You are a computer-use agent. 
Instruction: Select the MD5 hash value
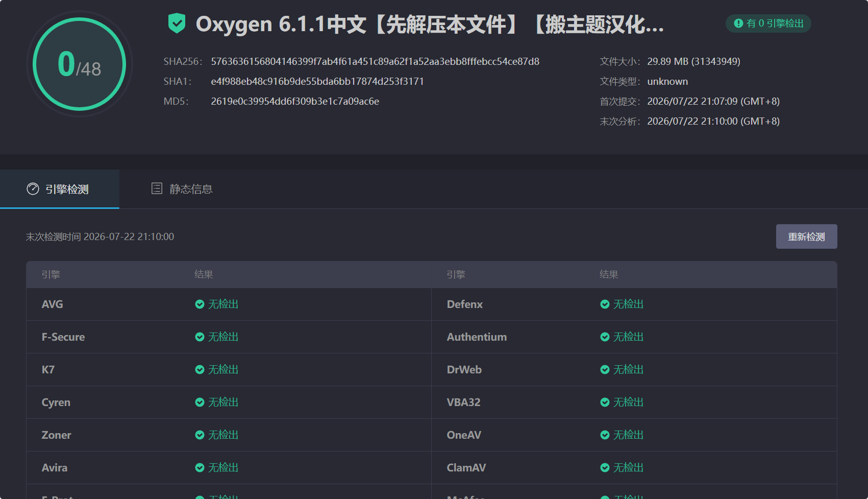click(x=295, y=101)
